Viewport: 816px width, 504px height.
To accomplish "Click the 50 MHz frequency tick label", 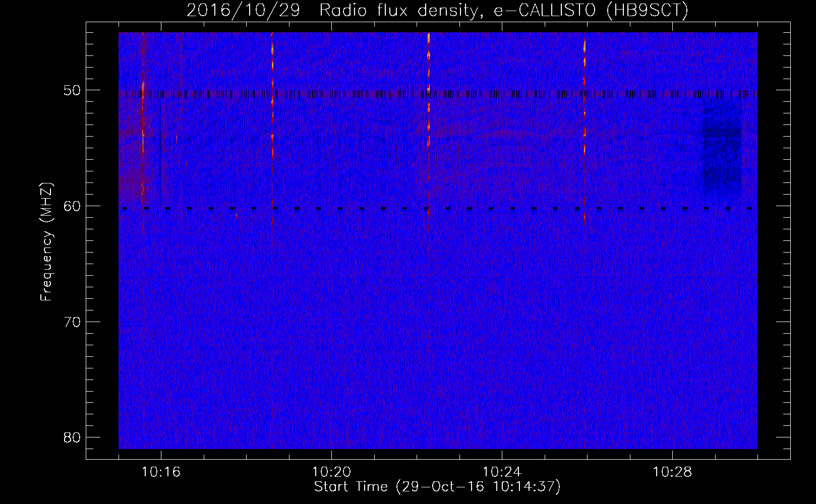I will tap(72, 91).
